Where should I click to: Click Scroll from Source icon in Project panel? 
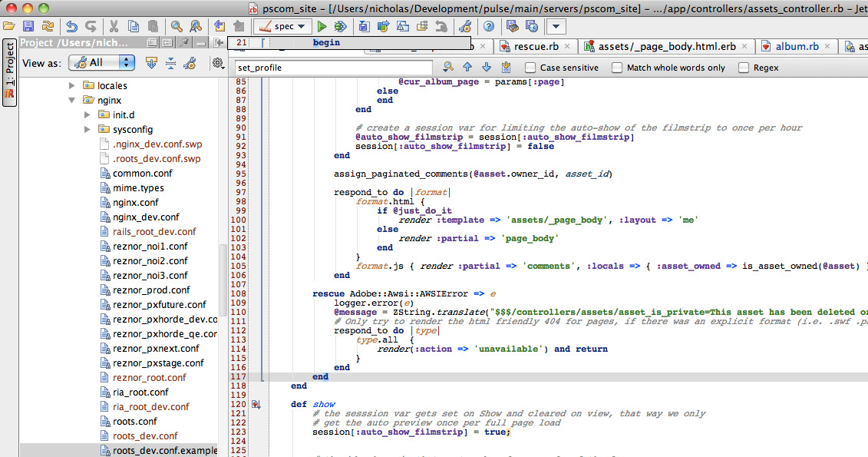click(x=151, y=63)
